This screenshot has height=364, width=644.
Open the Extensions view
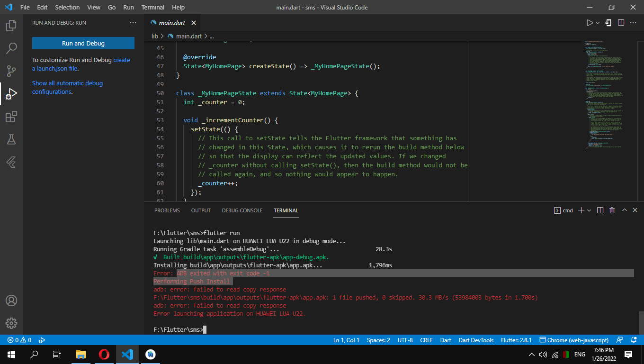[10, 117]
